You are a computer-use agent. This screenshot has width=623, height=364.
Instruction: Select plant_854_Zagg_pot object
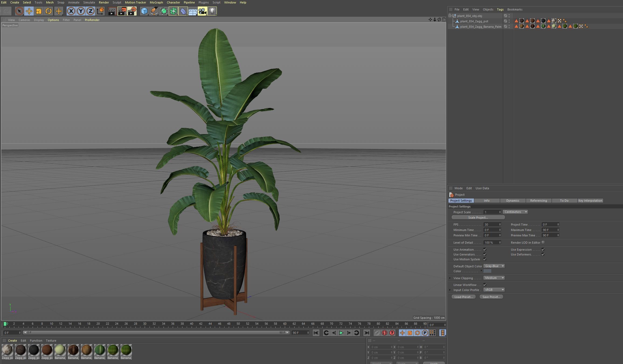pyautogui.click(x=474, y=21)
